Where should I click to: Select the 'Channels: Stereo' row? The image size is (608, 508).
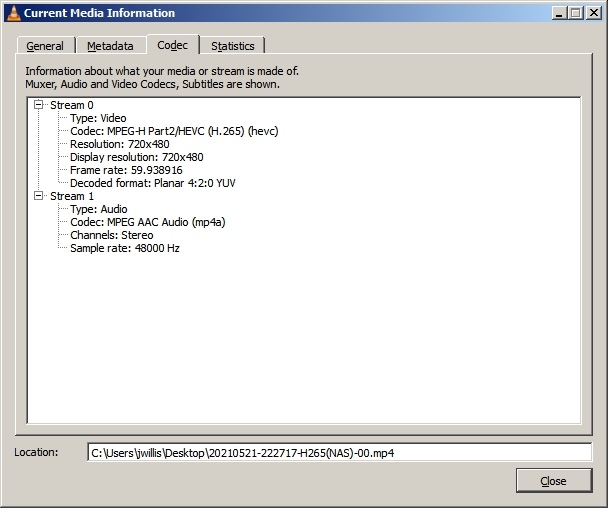pyautogui.click(x=112, y=235)
